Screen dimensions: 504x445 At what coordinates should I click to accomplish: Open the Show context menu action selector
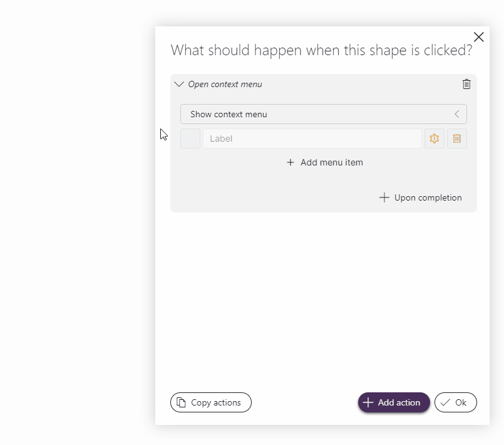click(324, 114)
